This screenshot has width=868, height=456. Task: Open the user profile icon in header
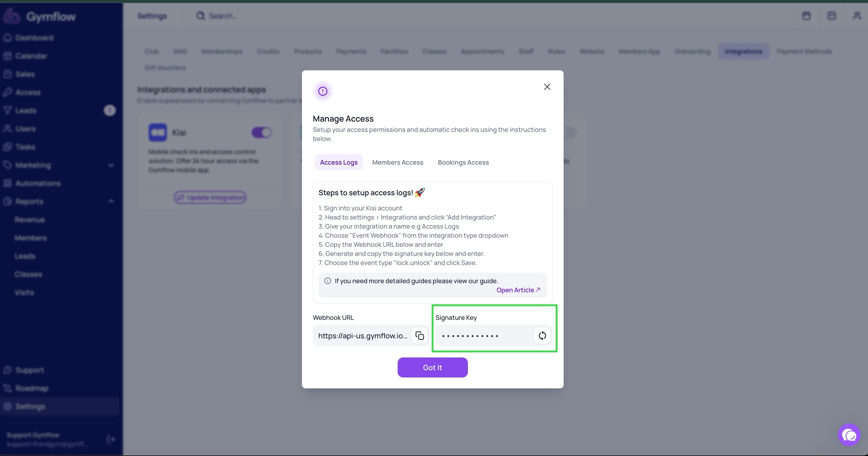857,15
